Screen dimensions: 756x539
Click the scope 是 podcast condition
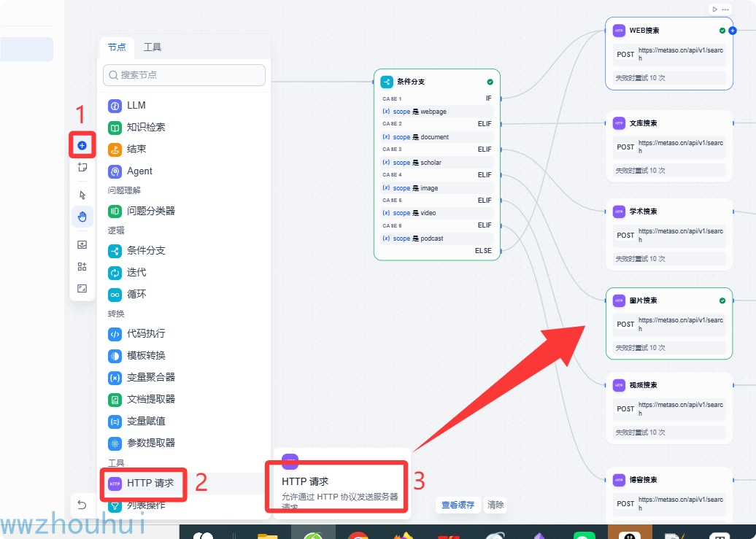pyautogui.click(x=437, y=239)
